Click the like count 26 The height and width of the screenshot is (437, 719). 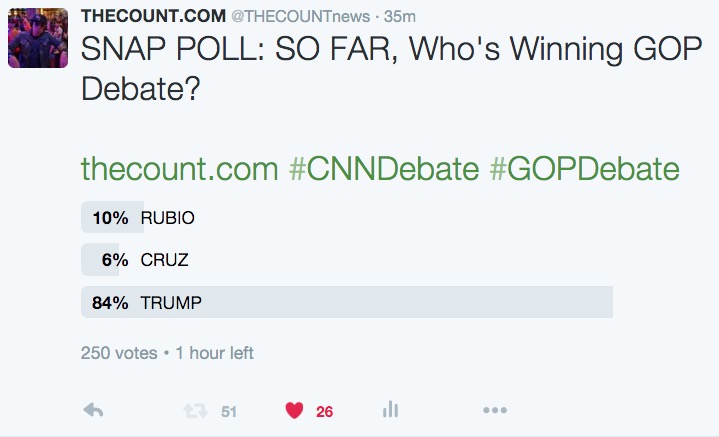324,411
